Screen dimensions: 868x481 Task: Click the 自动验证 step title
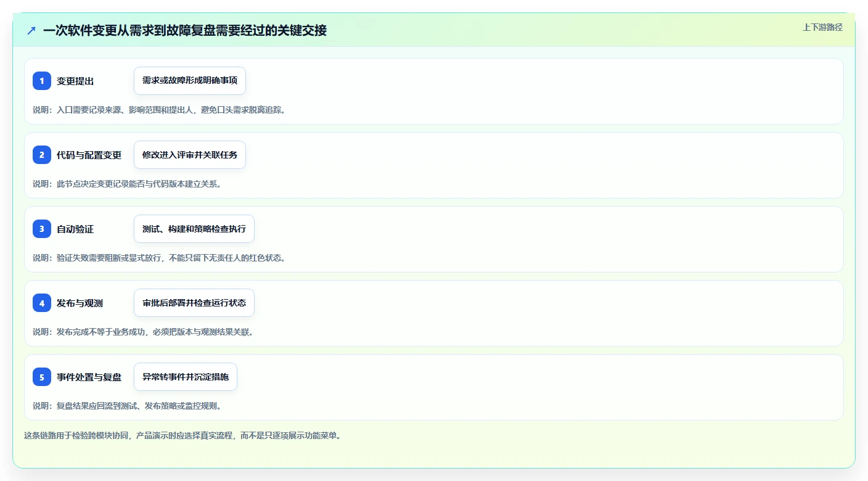point(75,229)
